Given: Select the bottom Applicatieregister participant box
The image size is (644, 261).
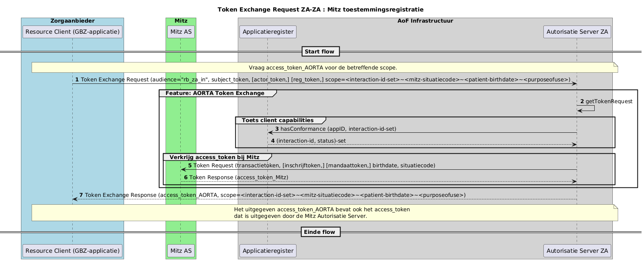Looking at the screenshot, I should pyautogui.click(x=267, y=250).
